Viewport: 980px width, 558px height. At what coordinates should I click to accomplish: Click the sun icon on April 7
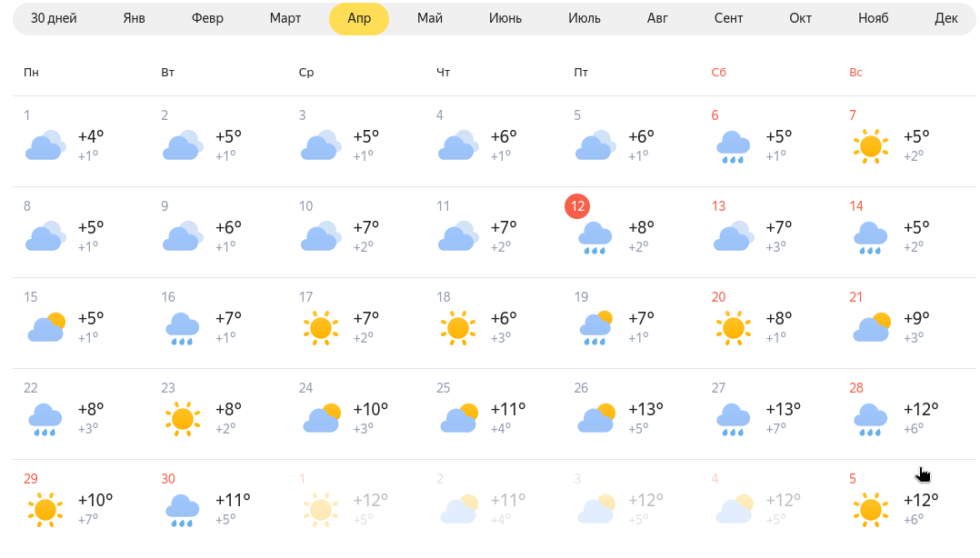click(x=871, y=147)
